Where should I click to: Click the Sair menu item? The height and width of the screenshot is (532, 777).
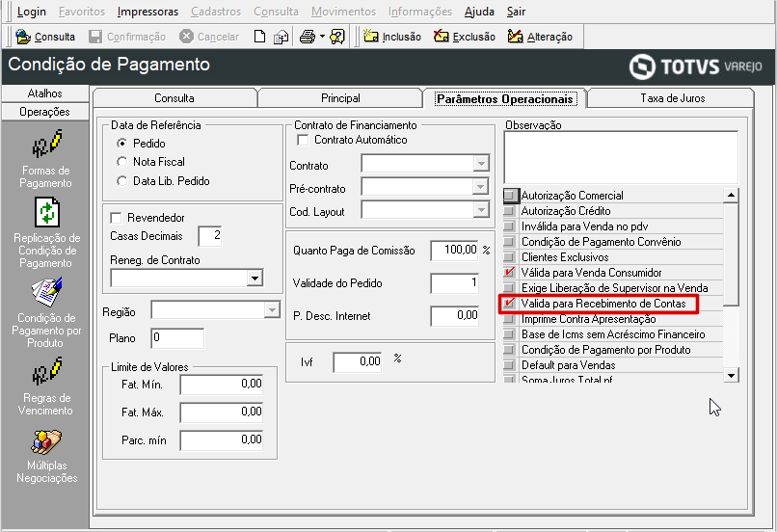click(x=516, y=12)
